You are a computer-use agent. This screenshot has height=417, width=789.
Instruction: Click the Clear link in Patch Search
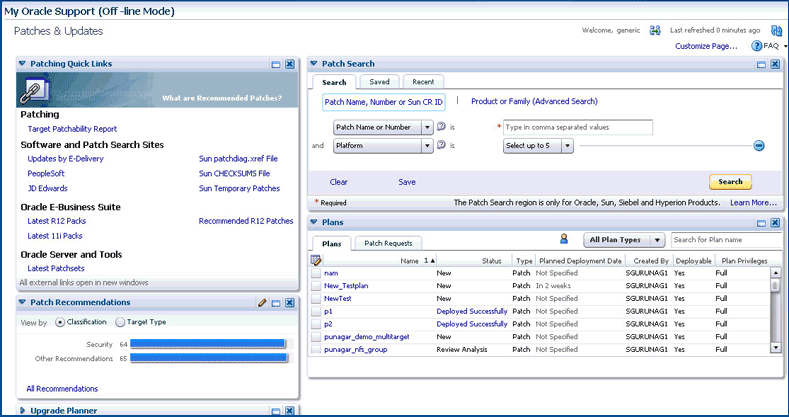pos(339,182)
